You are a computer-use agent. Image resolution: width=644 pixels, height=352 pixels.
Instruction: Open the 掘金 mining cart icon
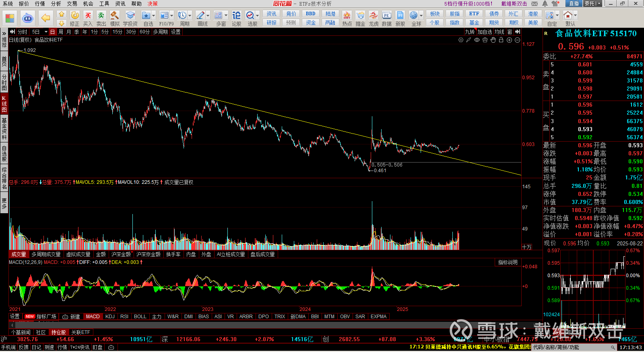pyautogui.click(x=360, y=15)
